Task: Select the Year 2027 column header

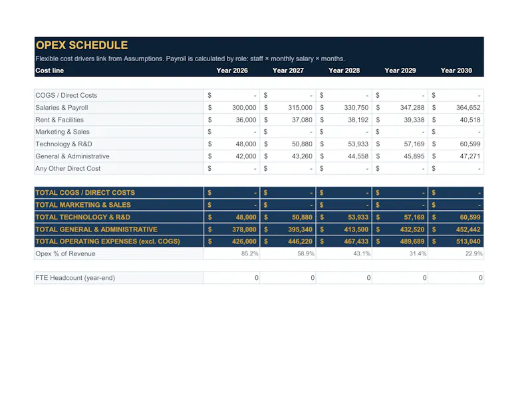Action: click(288, 70)
